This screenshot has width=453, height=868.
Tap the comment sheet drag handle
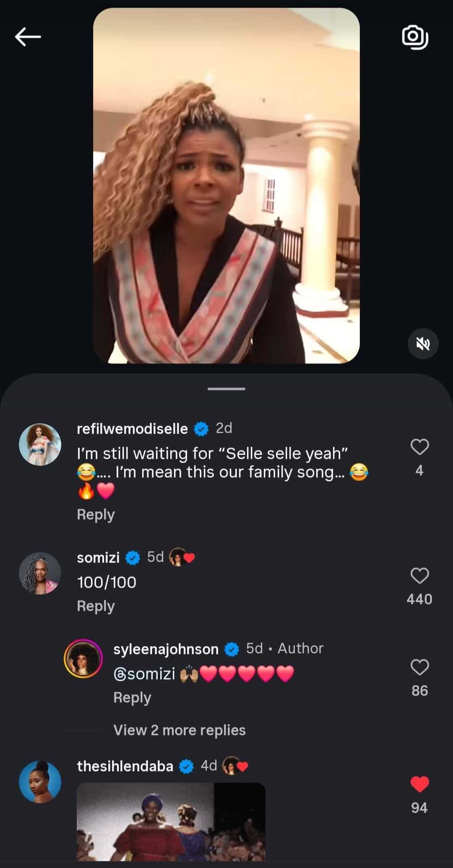point(226,389)
